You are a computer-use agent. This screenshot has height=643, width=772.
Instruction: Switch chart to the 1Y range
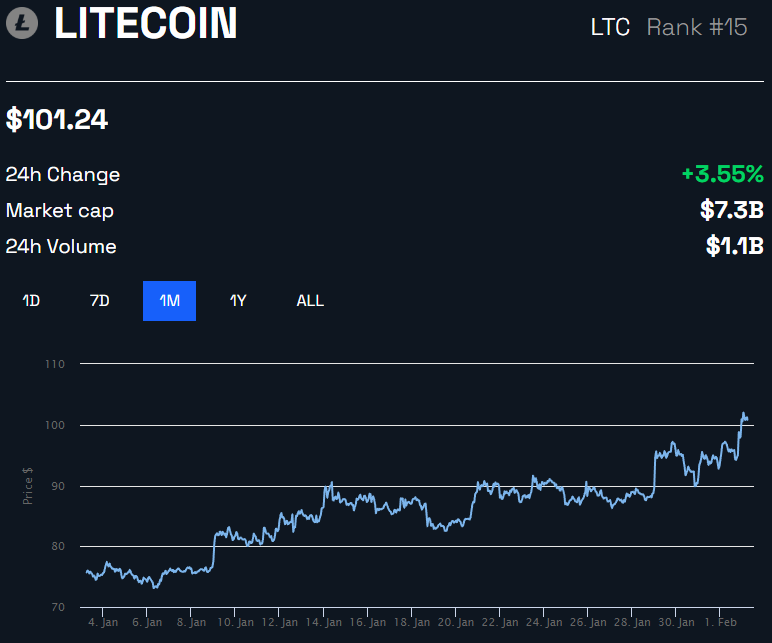coord(238,300)
